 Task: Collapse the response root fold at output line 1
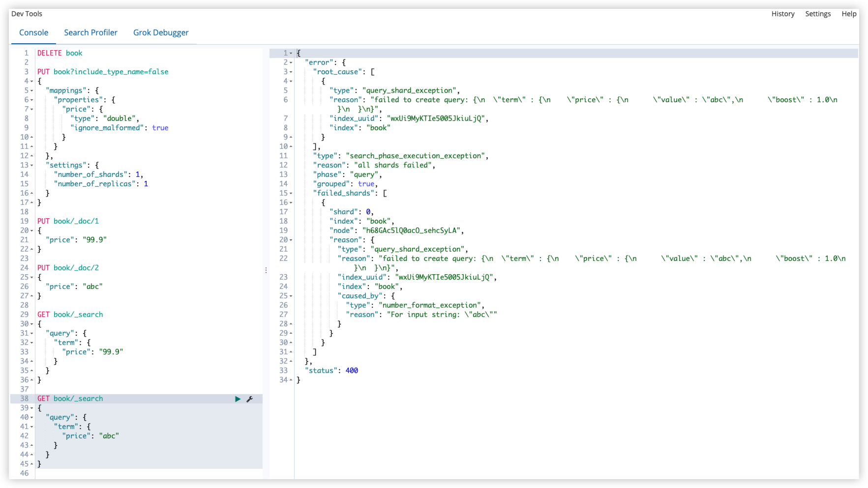pyautogui.click(x=291, y=53)
